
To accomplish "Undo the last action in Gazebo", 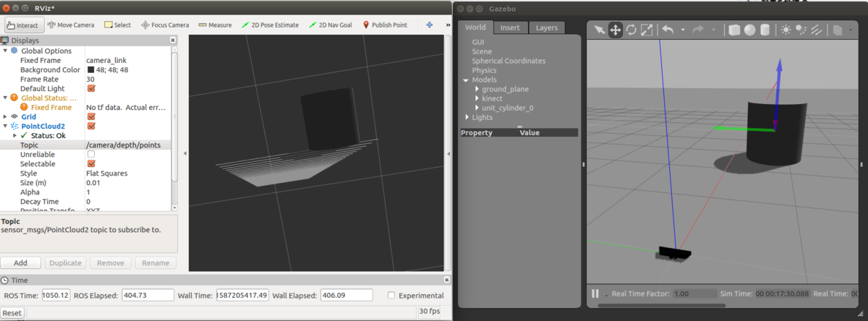I will tap(668, 30).
